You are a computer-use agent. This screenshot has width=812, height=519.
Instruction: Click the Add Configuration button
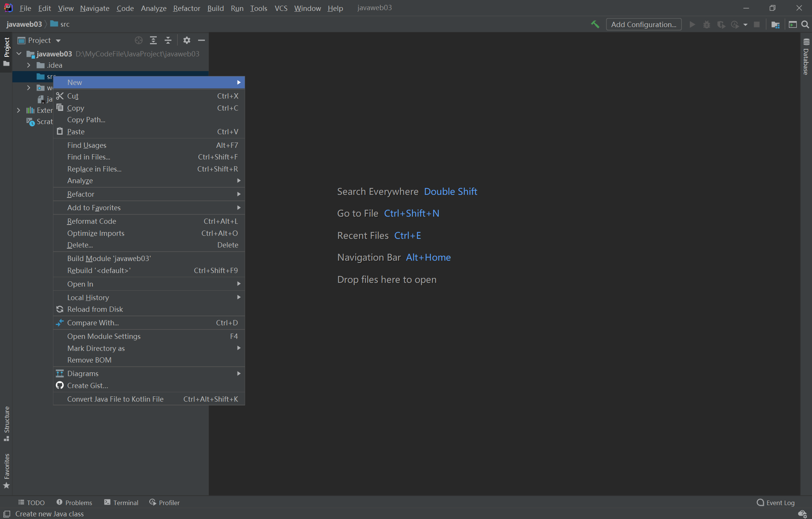[644, 24]
